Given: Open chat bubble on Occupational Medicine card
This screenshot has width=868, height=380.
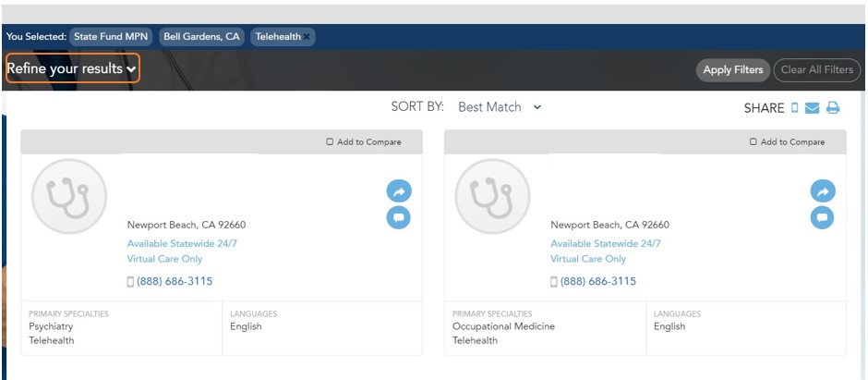Looking at the screenshot, I should point(822,217).
